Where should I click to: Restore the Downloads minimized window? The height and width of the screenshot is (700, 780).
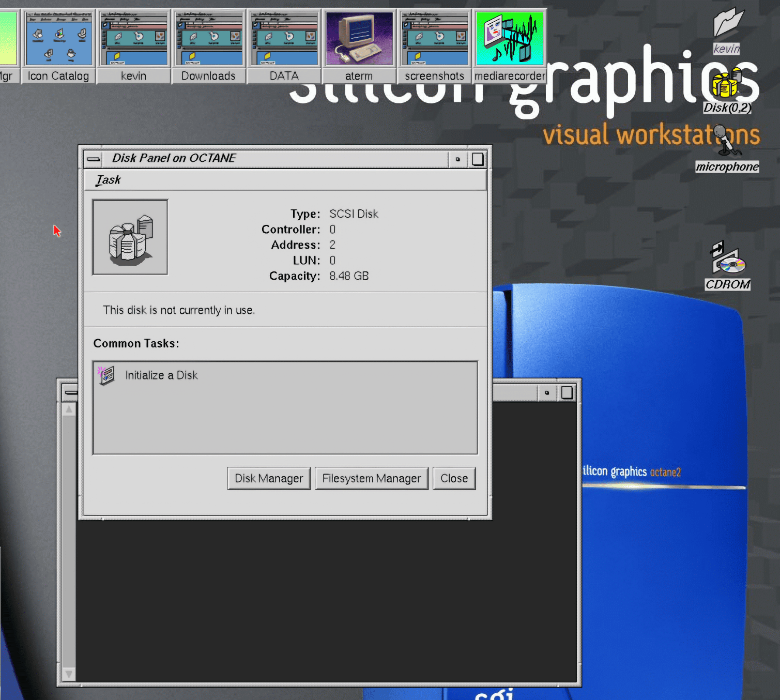pyautogui.click(x=208, y=46)
